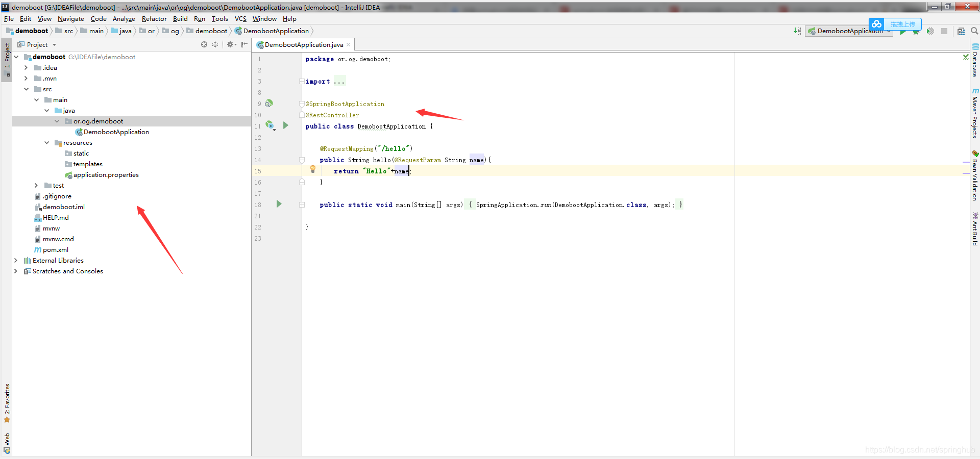Select DemobootApplication class in project tree
This screenshot has height=459, width=980.
pyautogui.click(x=112, y=132)
